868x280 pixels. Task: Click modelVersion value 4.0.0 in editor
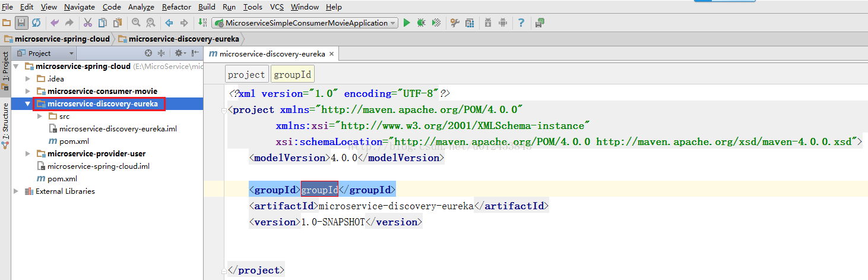(x=344, y=158)
